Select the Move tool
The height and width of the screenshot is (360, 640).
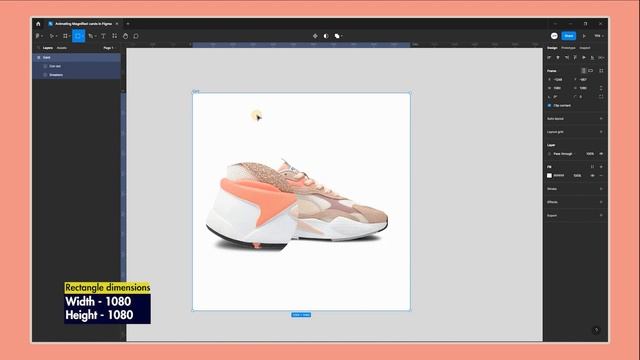pyautogui.click(x=51, y=36)
